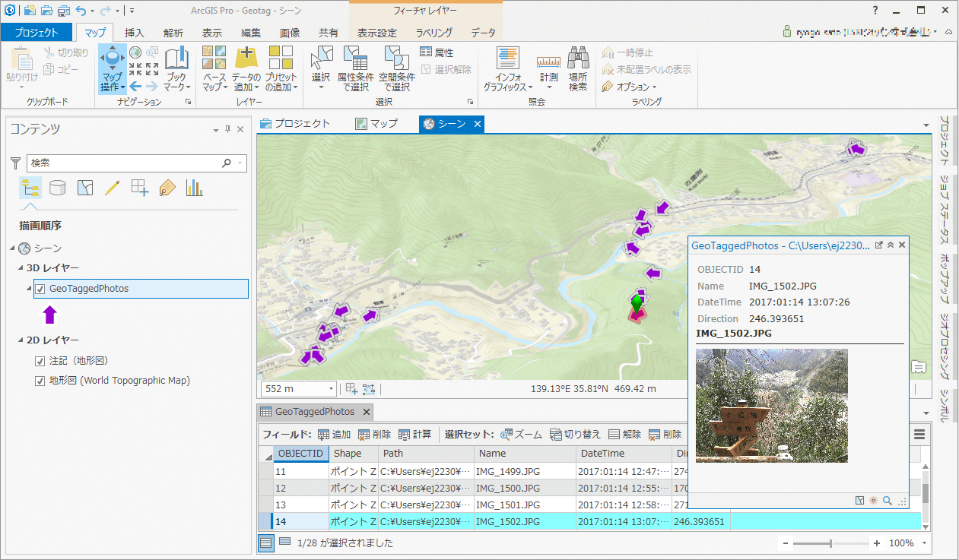Switch to the マップ view tab
The width and height of the screenshot is (959, 560).
[377, 124]
